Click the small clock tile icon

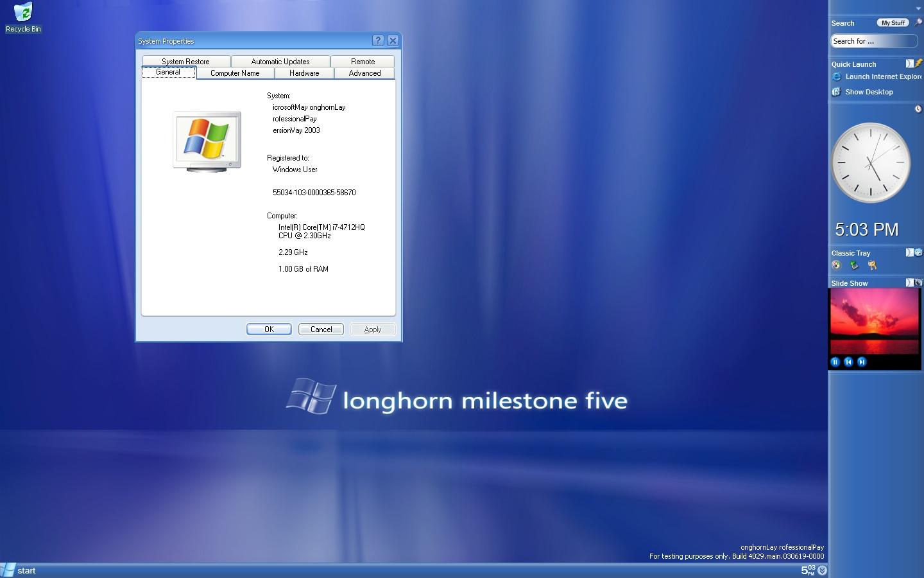click(918, 109)
